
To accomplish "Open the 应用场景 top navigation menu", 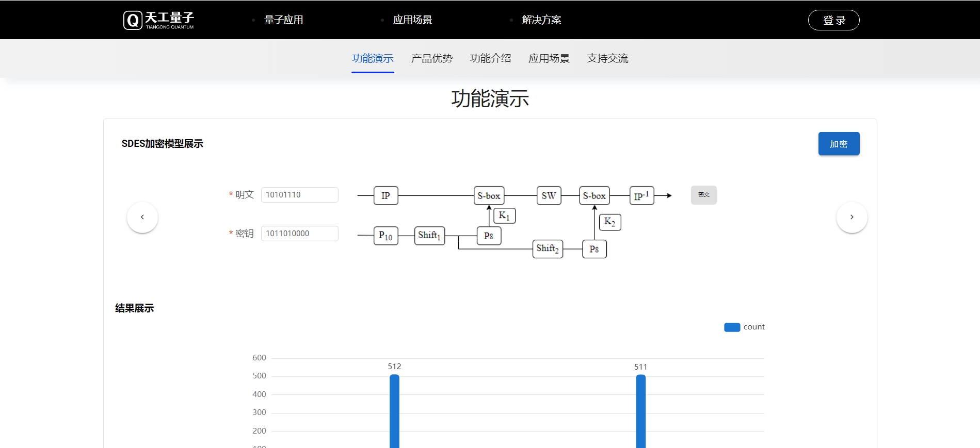I will click(412, 20).
